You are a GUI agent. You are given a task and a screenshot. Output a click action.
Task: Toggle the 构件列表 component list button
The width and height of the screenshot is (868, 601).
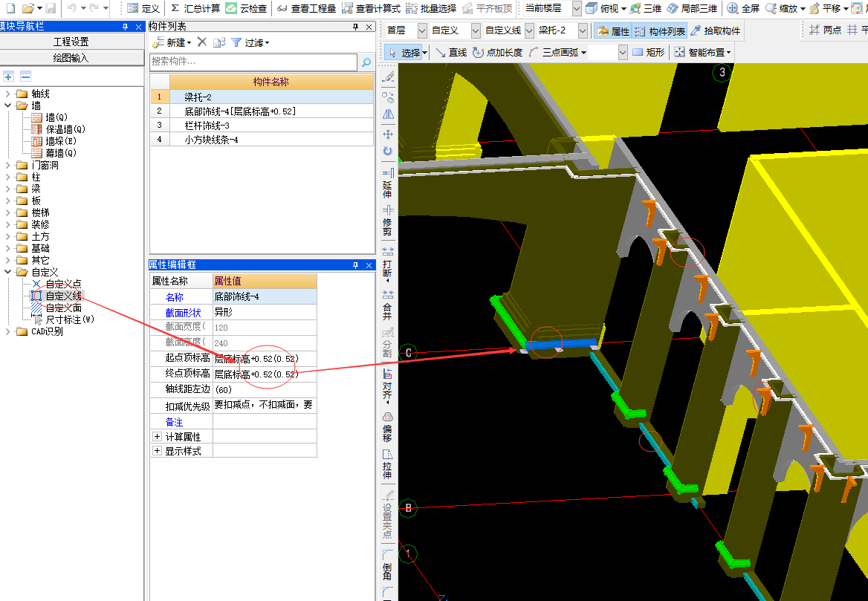pyautogui.click(x=660, y=31)
